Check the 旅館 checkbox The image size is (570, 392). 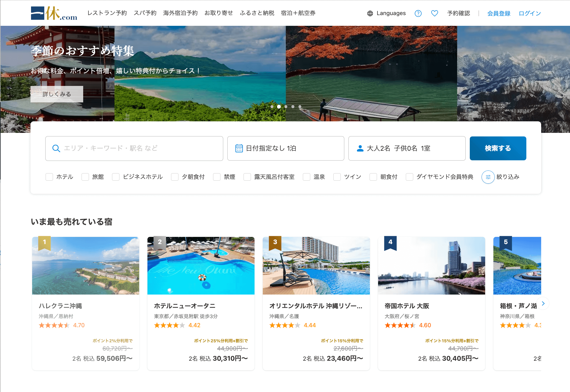point(85,177)
